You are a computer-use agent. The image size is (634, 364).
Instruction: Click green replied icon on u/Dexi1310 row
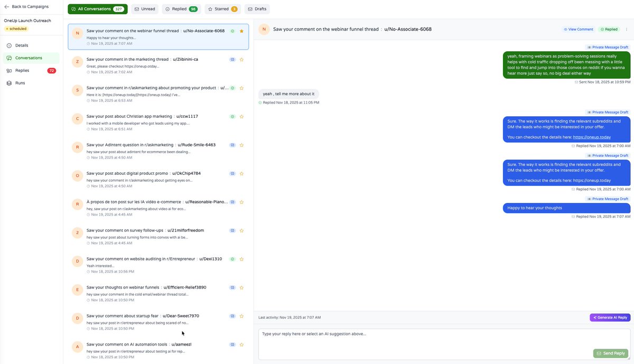232,259
